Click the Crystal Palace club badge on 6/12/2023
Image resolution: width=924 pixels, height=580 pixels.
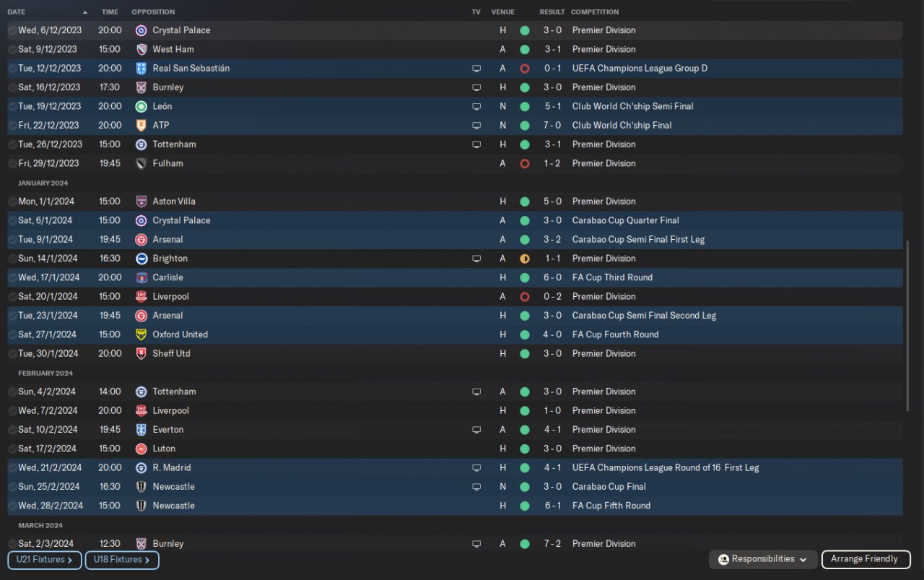141,30
